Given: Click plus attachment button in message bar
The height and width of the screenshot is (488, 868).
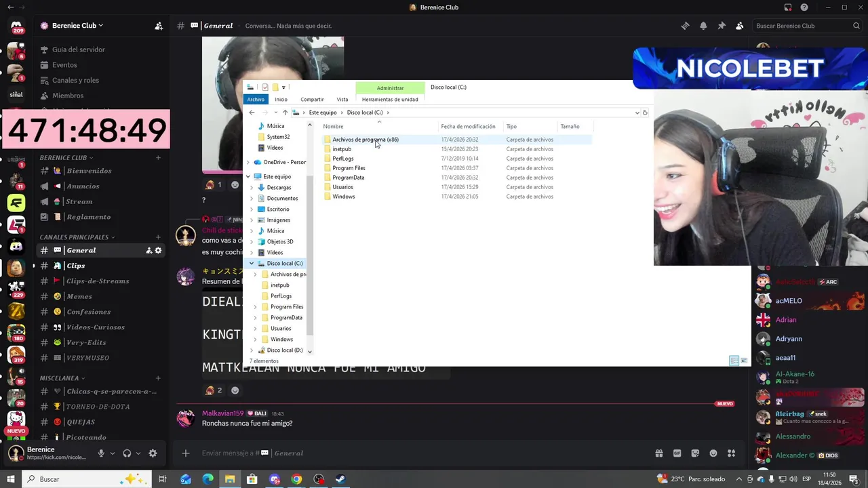Looking at the screenshot, I should point(186,453).
